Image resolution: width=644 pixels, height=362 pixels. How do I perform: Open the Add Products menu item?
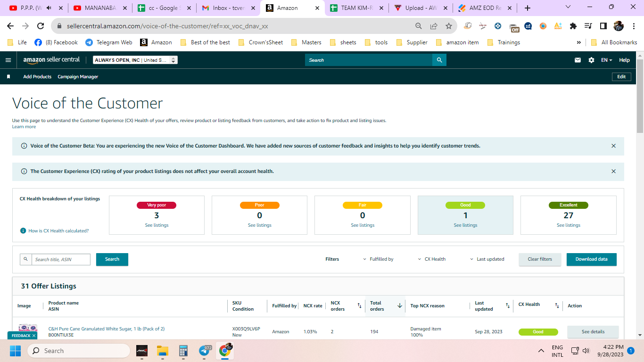[x=37, y=76]
